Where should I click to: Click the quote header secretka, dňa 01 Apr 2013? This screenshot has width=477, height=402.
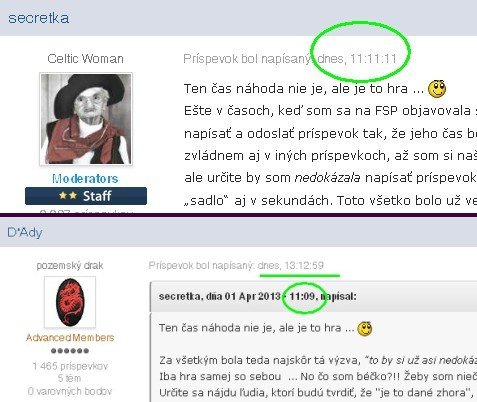point(220,296)
